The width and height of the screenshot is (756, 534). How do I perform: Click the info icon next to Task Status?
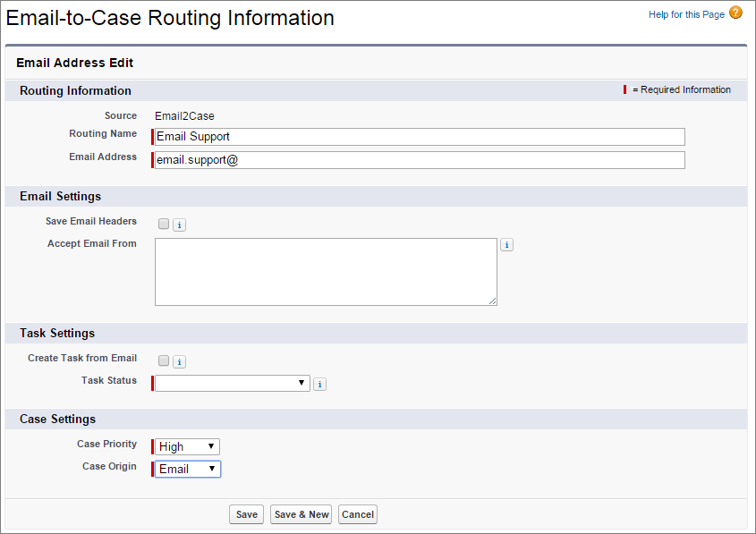click(319, 383)
